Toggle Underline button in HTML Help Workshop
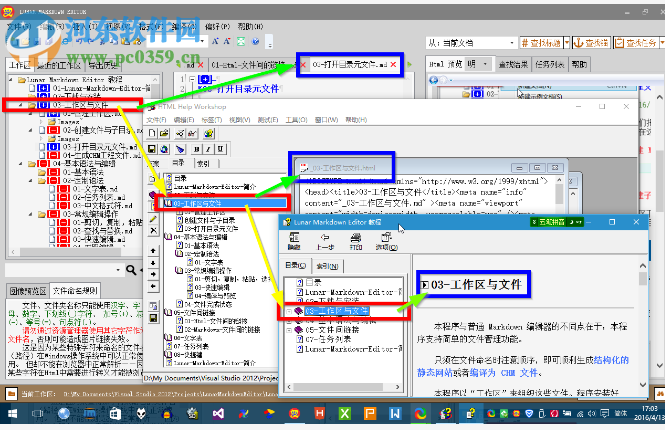Viewport: 665px width, 430px height. pos(220,149)
